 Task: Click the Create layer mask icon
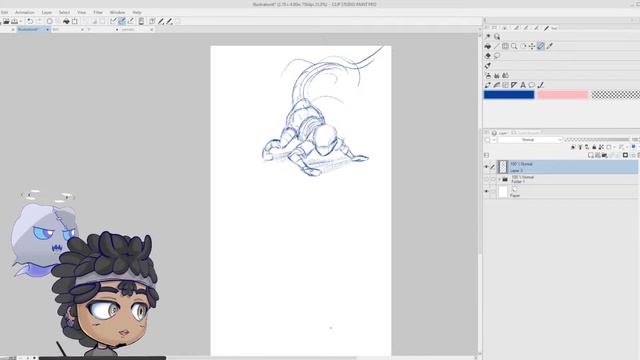pos(625,156)
